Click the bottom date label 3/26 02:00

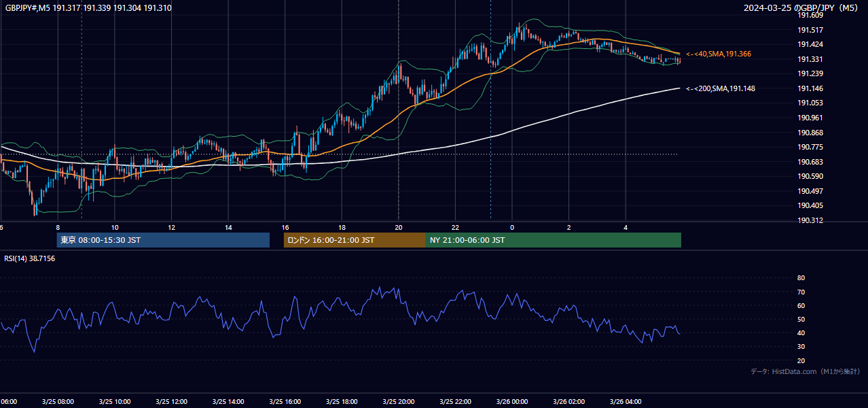coord(569,402)
